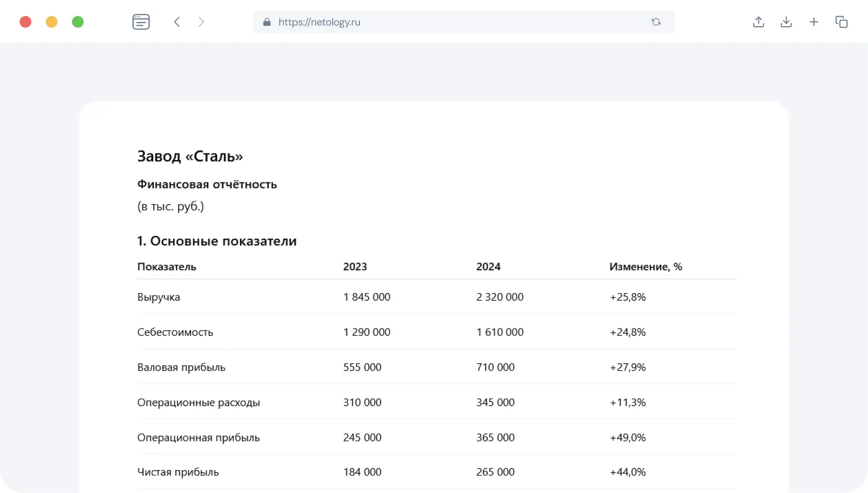Viewport: 868px width, 493px height.
Task: Click the 2024 value for Чистая прибыль
Action: 495,472
